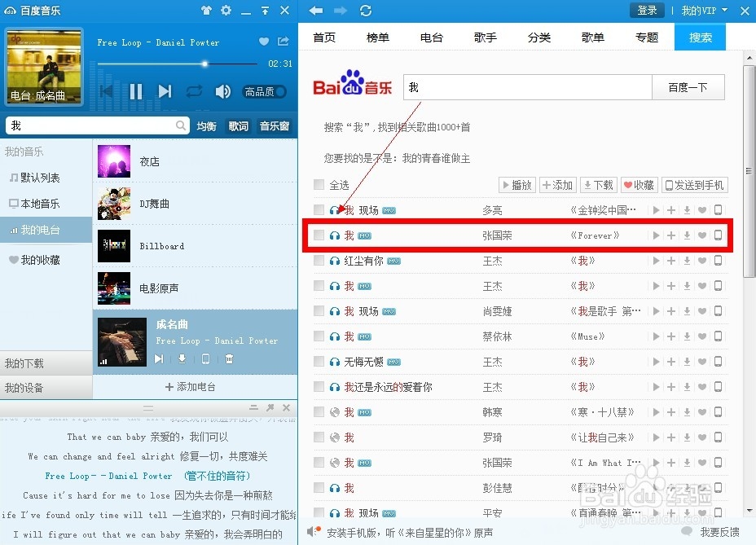Go to previous track

(107, 91)
